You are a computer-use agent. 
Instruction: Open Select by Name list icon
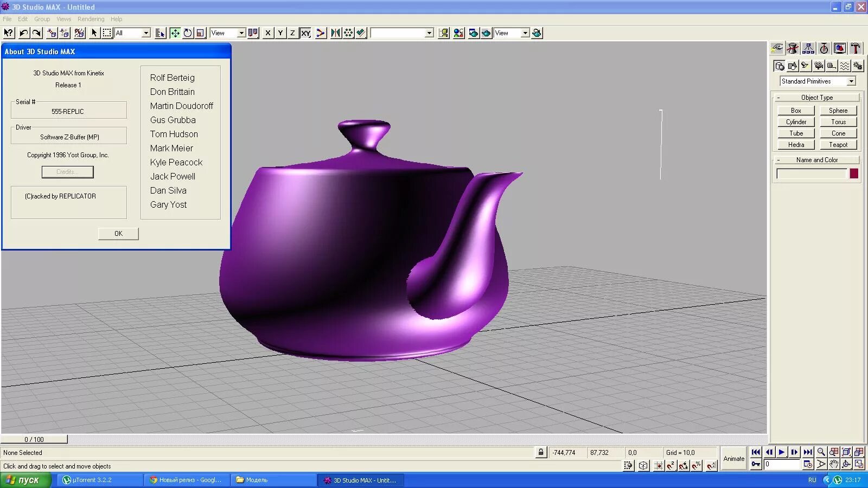(160, 33)
